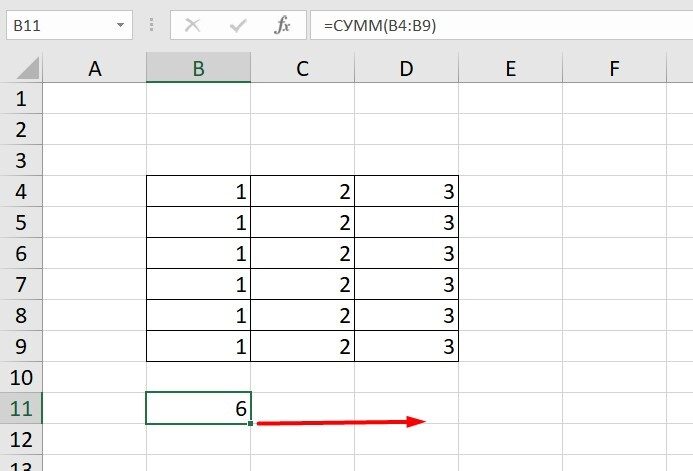Screen dimensions: 693x471
Task: Select column D header
Action: click(x=406, y=68)
